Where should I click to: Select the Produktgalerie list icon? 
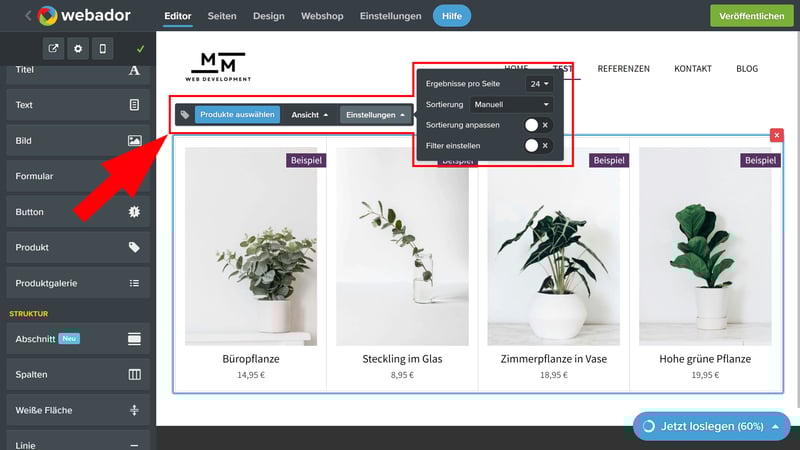(x=134, y=283)
